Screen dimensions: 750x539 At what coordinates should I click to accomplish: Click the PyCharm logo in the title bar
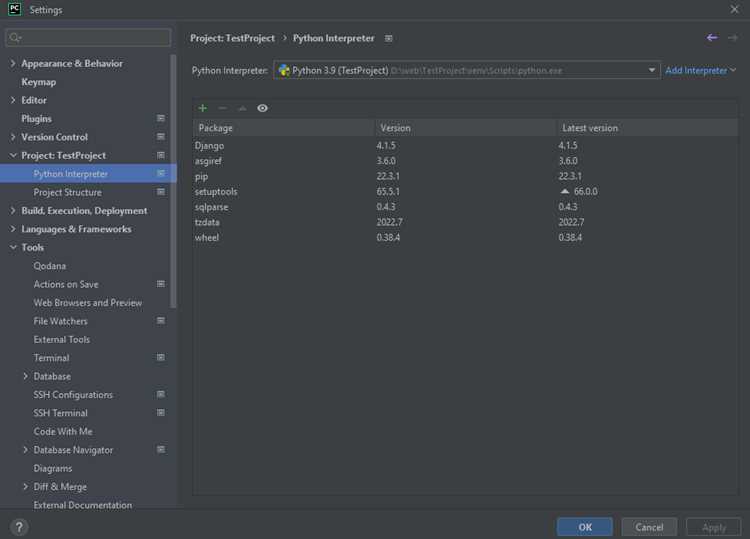(x=15, y=9)
